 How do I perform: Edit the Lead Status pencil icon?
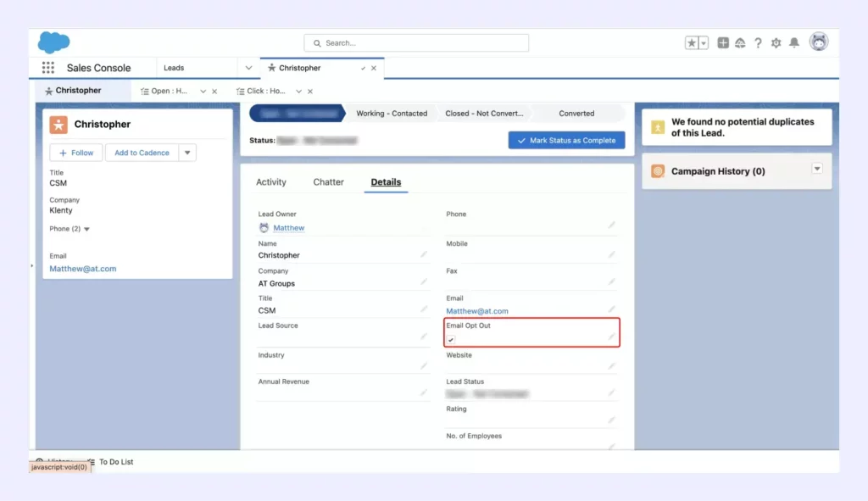pos(611,392)
